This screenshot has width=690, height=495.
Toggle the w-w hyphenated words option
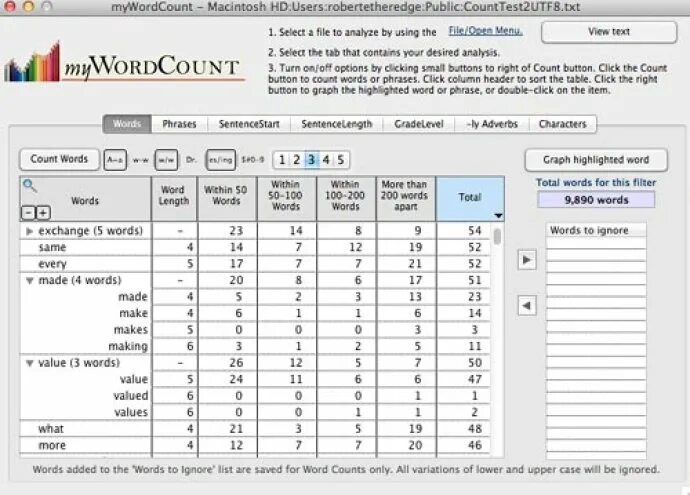[140, 160]
